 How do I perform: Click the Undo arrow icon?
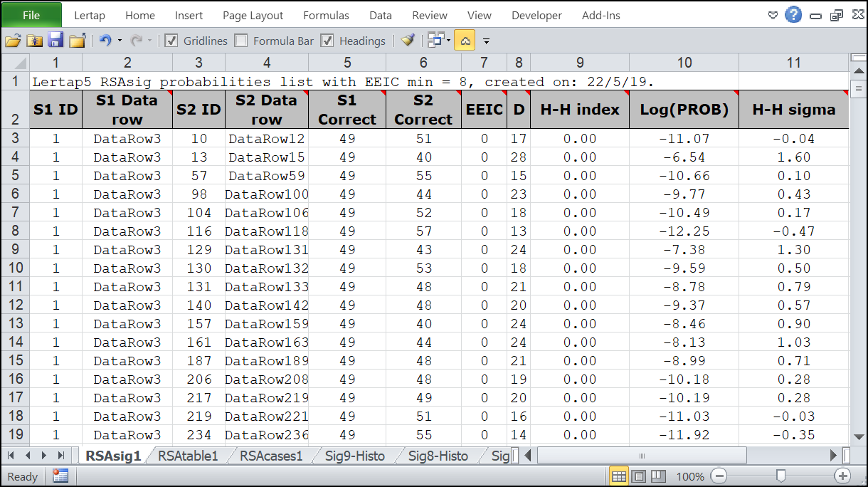click(105, 41)
